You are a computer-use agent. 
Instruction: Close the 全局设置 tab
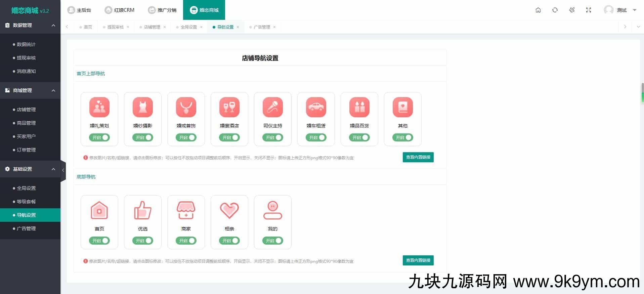pyautogui.click(x=201, y=27)
